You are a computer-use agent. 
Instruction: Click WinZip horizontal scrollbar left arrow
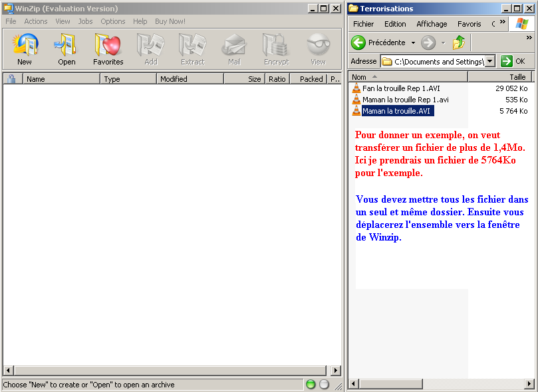(x=8, y=371)
